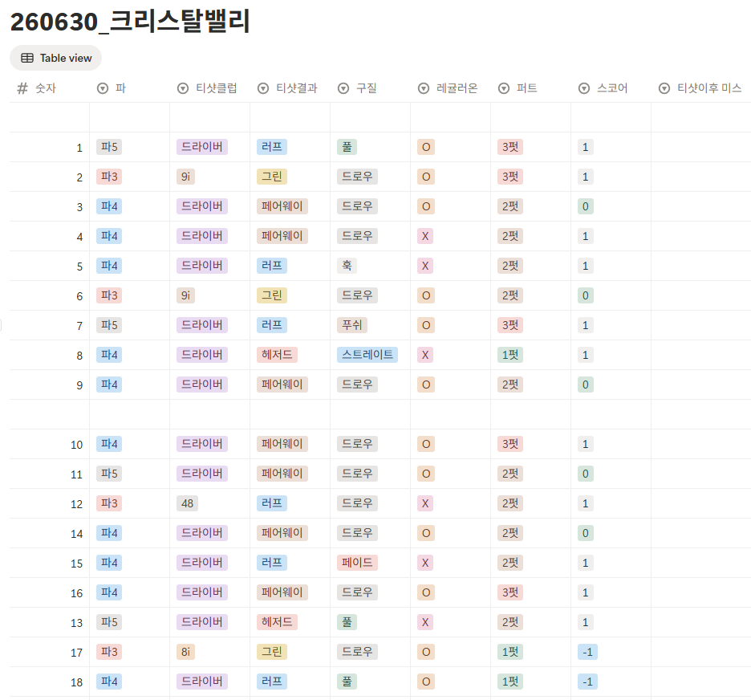Click the select icon beside 파 header

[x=103, y=88]
